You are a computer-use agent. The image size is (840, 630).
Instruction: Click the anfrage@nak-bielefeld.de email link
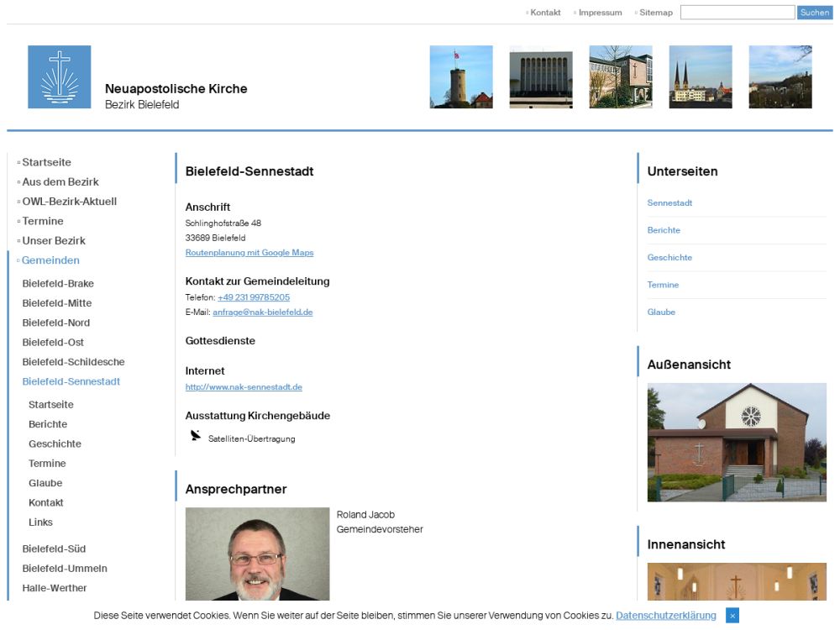pyautogui.click(x=262, y=312)
